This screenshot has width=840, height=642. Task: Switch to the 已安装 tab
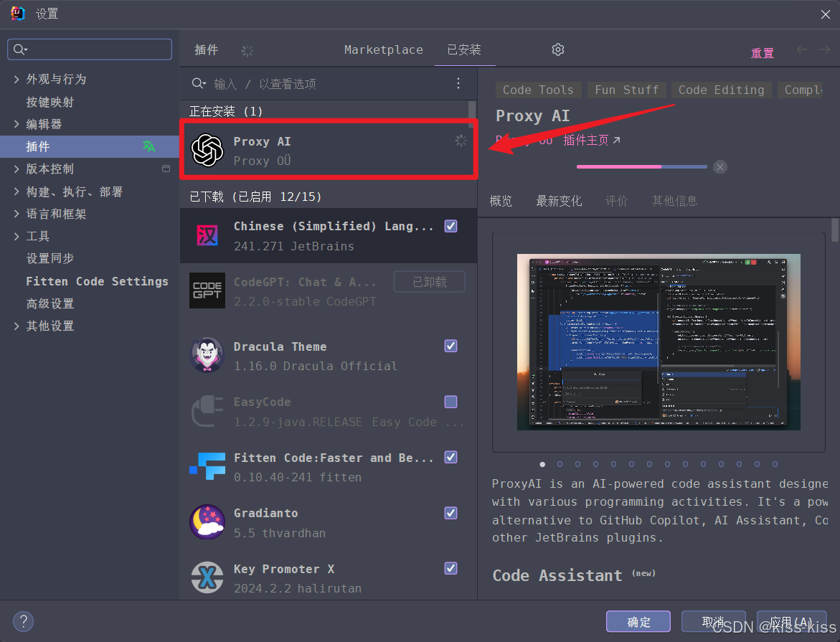click(464, 49)
